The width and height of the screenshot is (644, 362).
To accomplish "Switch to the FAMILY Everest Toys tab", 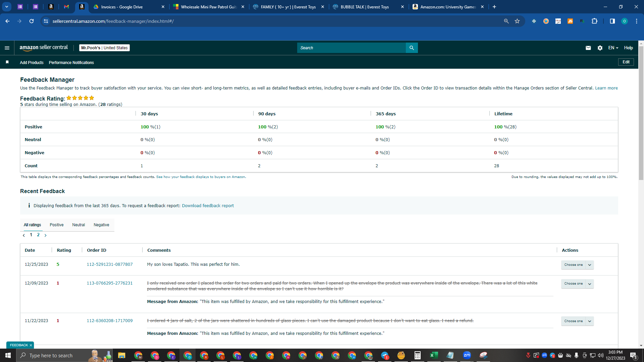I will pyautogui.click(x=288, y=7).
